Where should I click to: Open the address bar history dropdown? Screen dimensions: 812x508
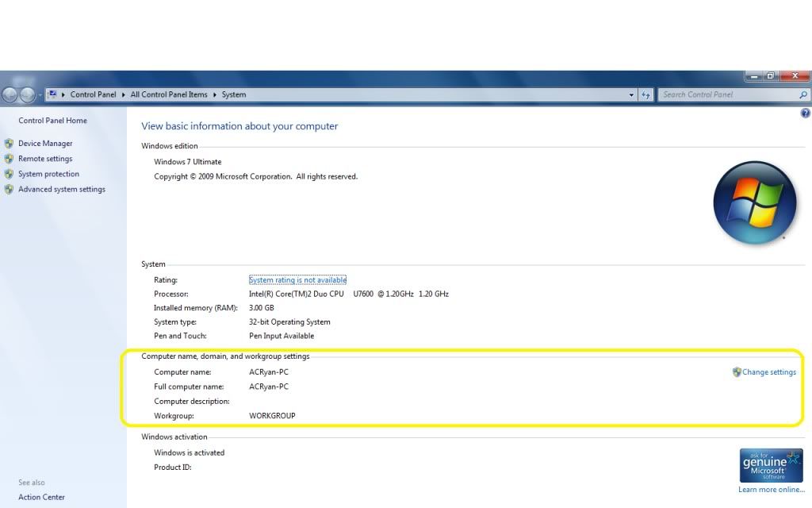[x=631, y=95]
